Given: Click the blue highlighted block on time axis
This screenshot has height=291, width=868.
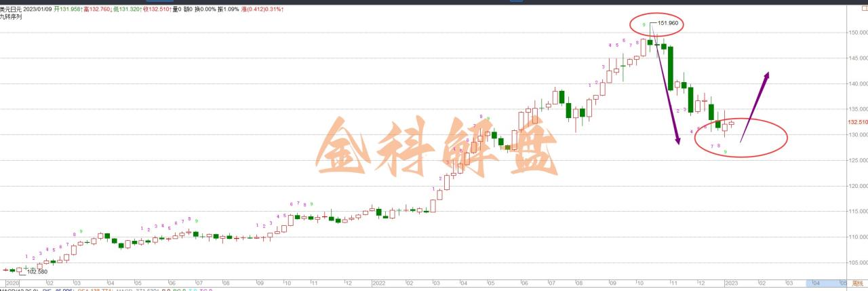Looking at the screenshot, I should (826, 282).
